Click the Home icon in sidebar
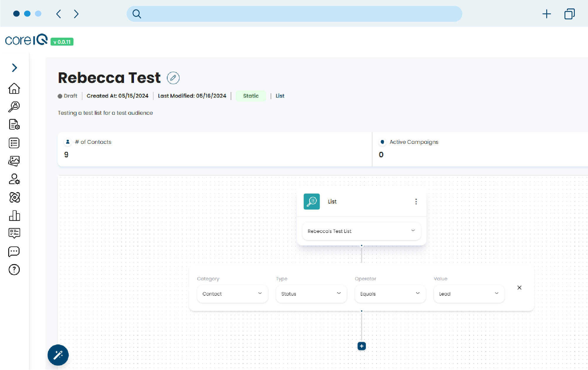 (x=14, y=88)
